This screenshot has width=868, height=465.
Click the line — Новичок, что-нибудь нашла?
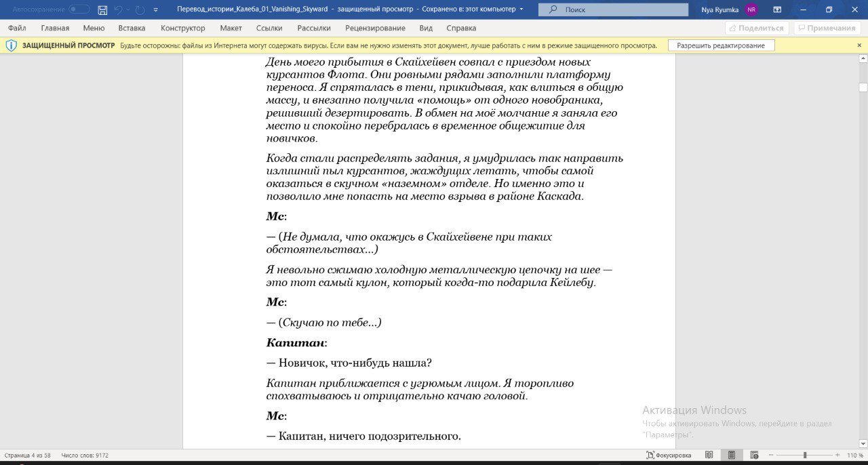[349, 363]
